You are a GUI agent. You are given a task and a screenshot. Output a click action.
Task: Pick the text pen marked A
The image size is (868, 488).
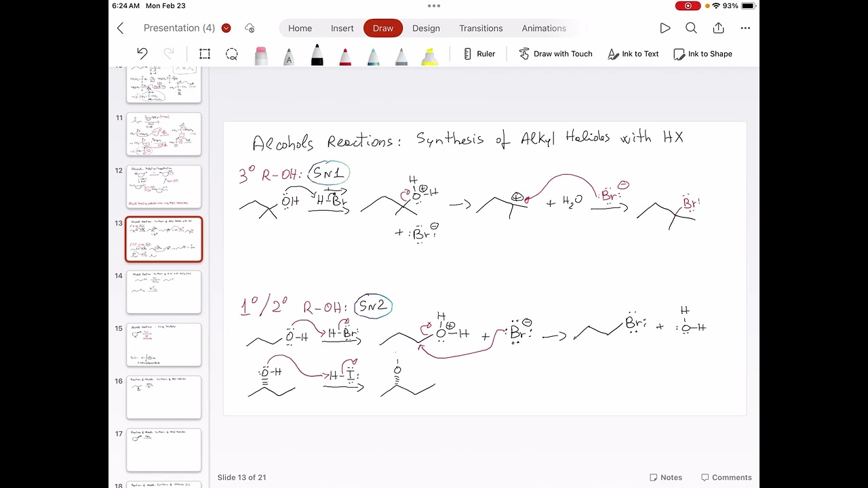[289, 56]
